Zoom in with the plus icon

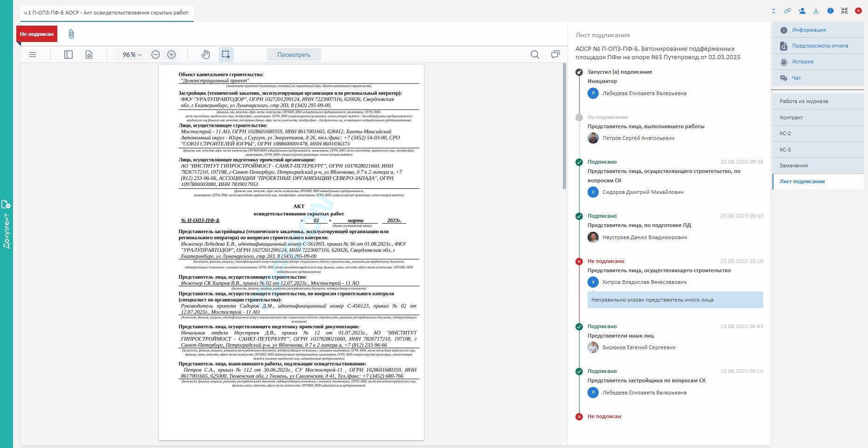pyautogui.click(x=171, y=55)
